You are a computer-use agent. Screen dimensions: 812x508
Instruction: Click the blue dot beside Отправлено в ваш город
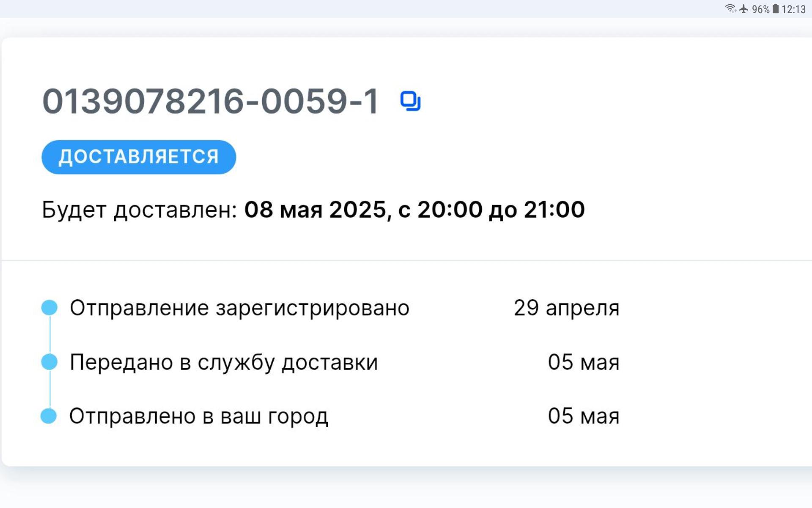[49, 416]
